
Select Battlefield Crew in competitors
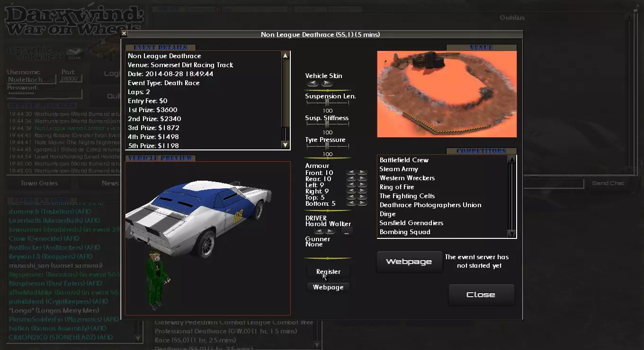point(404,160)
